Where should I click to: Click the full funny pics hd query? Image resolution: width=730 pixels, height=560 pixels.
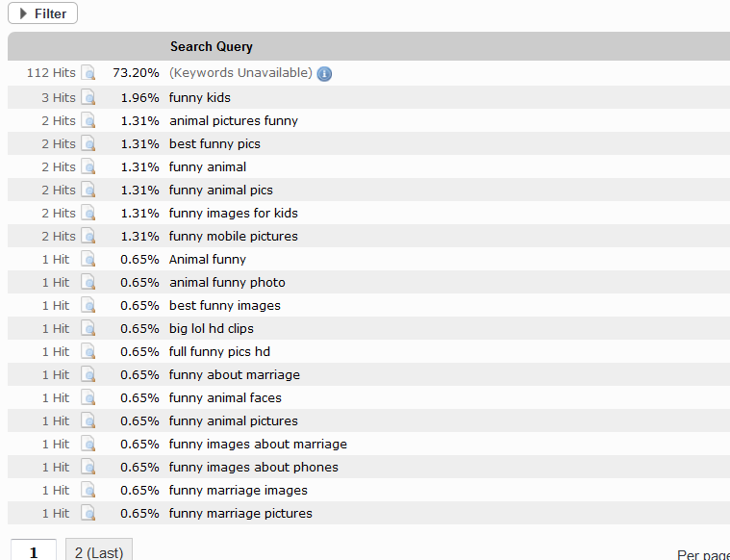tap(219, 351)
